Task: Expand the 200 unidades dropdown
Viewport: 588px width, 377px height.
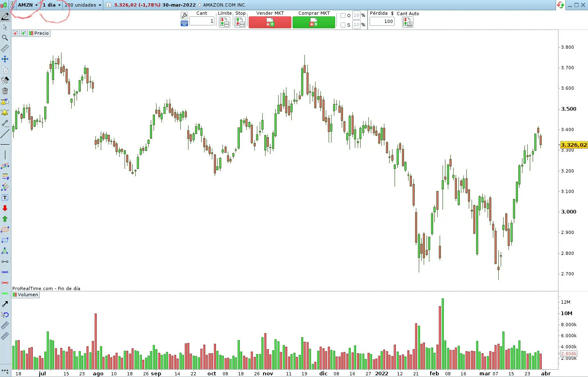Action: (83, 5)
